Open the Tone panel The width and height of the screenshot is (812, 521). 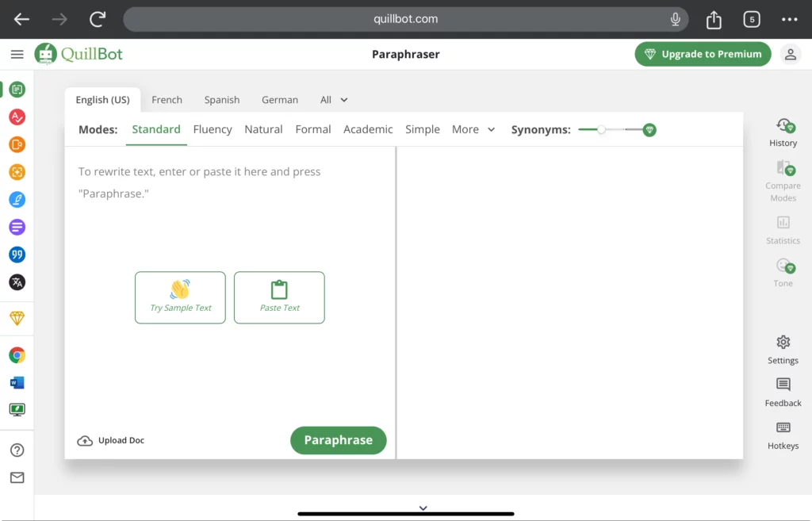783,273
